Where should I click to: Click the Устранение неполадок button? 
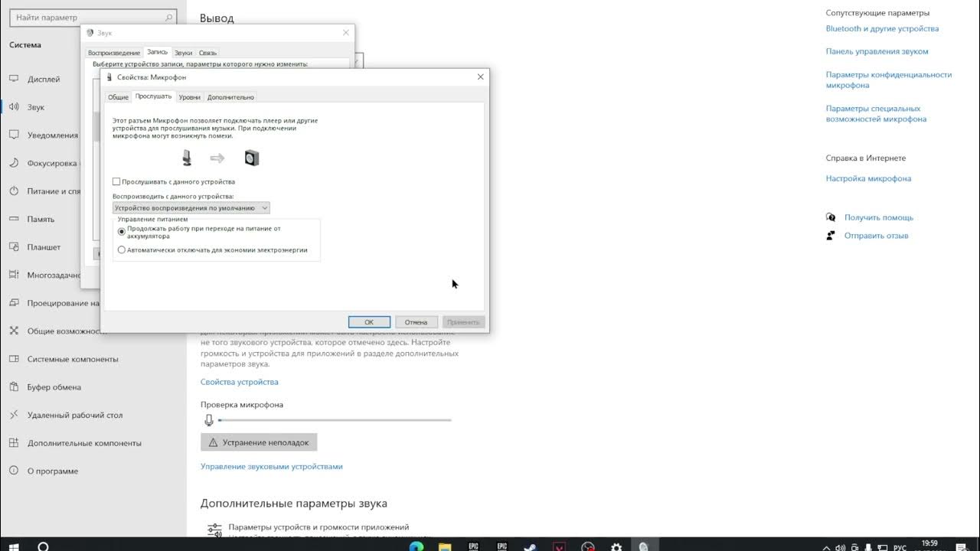(x=259, y=442)
